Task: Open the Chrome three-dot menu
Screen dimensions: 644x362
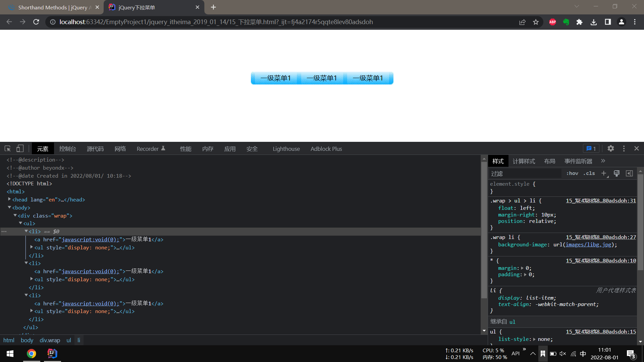Action: point(635,22)
